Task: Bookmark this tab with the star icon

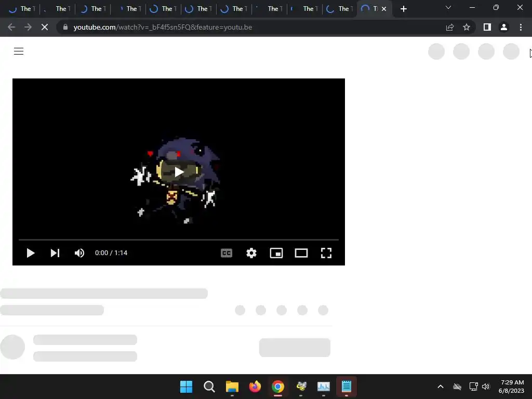Action: pos(467,27)
